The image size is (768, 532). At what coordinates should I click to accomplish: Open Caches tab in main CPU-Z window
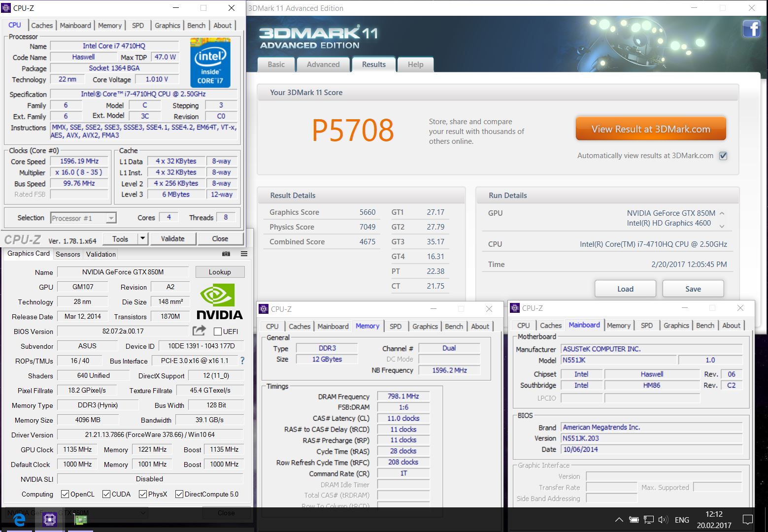coord(42,25)
